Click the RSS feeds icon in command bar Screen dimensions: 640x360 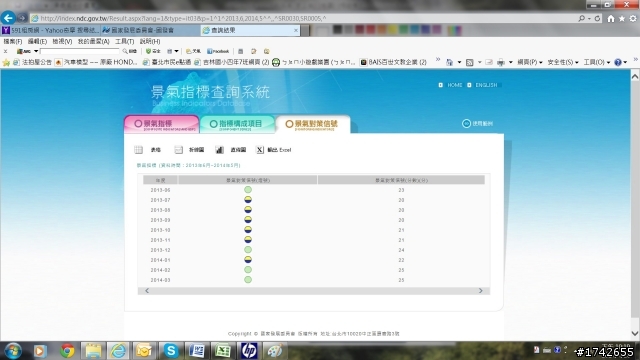pyautogui.click(x=469, y=62)
